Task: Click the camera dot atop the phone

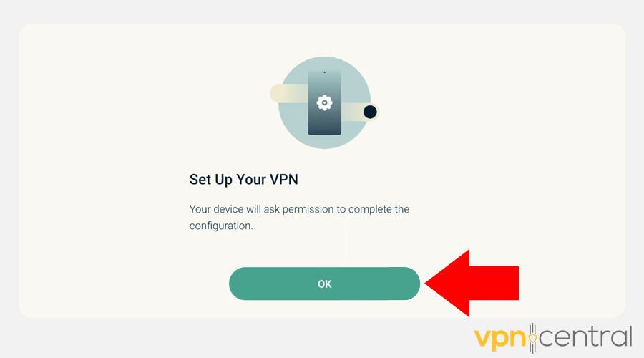Action: pyautogui.click(x=324, y=72)
